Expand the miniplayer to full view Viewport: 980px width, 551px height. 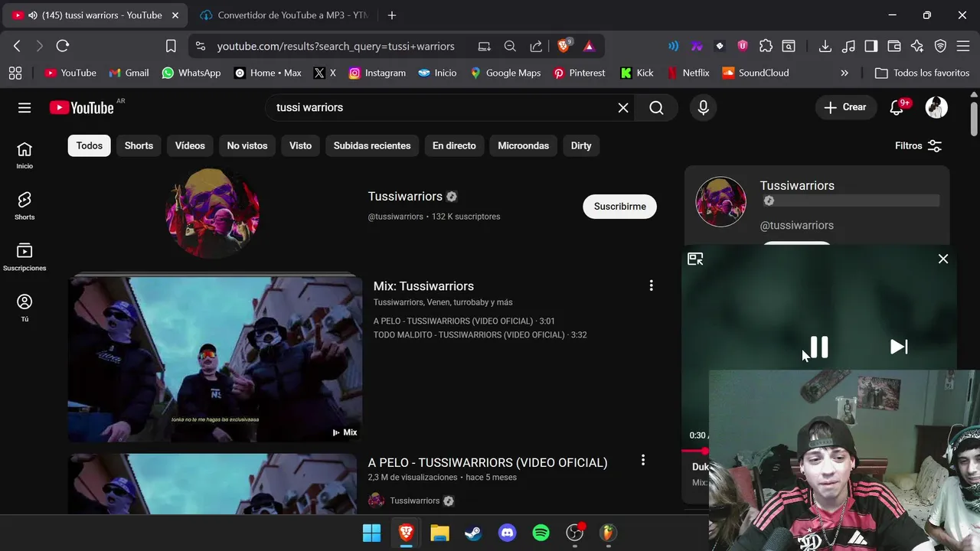tap(695, 259)
